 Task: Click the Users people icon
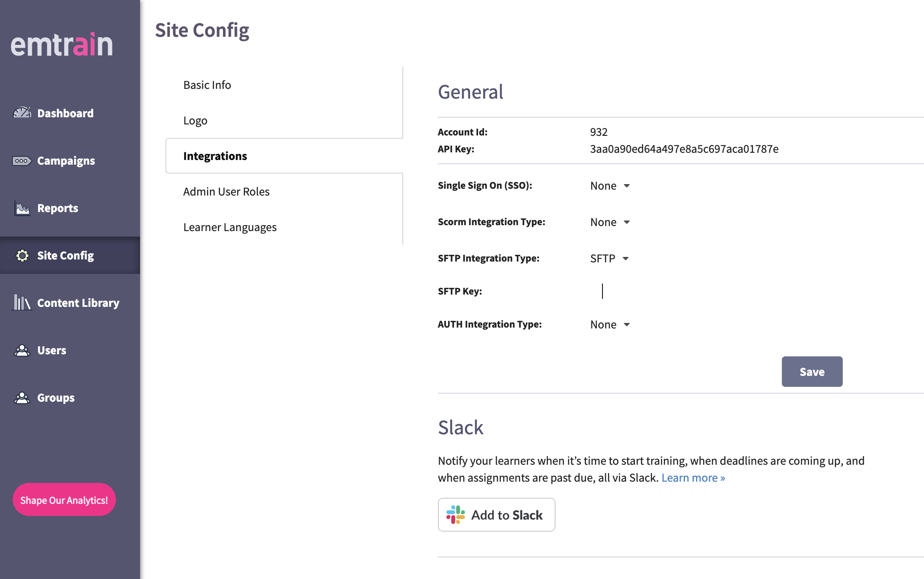point(22,350)
